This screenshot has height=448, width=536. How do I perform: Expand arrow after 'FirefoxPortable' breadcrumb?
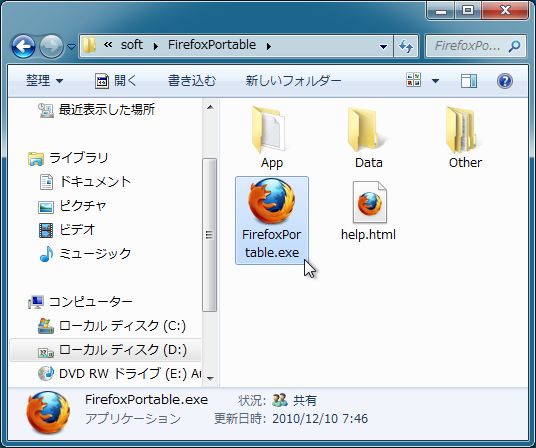[x=269, y=46]
